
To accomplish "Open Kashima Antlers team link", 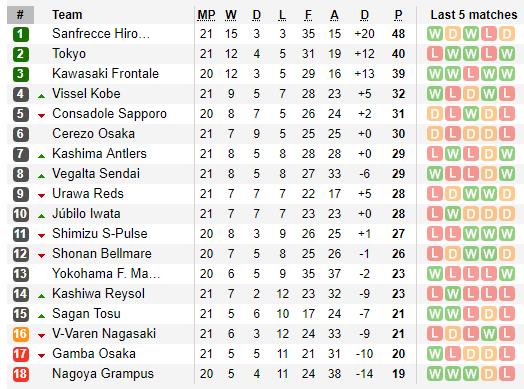I will [x=99, y=154].
